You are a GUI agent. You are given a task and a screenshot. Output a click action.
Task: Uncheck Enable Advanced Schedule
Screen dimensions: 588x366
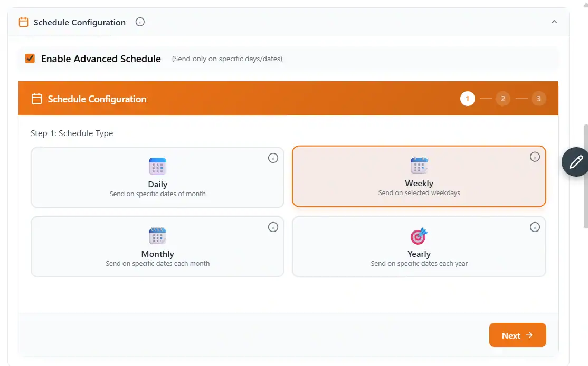coord(30,59)
